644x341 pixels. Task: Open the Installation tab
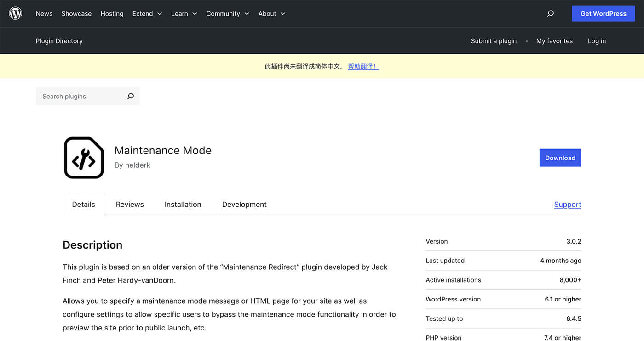click(183, 205)
